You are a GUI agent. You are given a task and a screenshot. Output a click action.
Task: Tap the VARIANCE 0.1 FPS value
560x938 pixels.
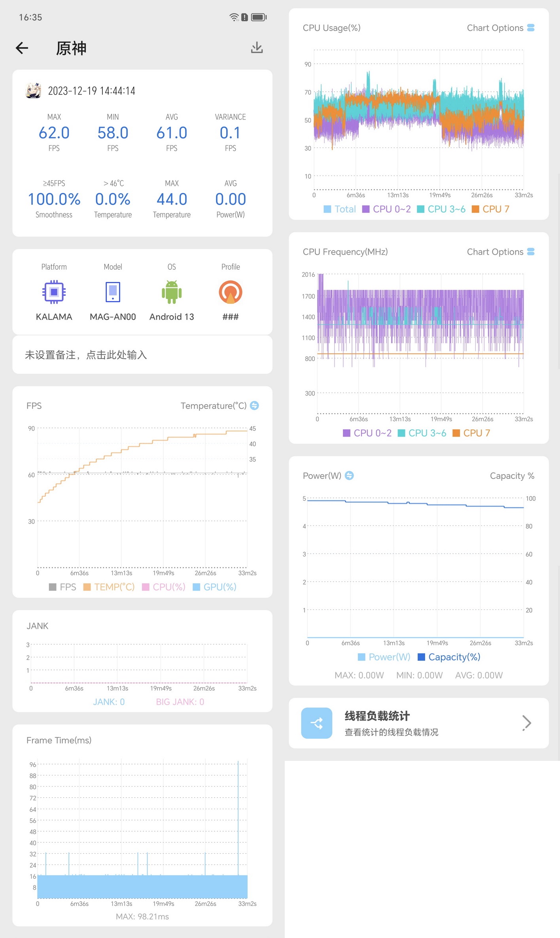(231, 133)
